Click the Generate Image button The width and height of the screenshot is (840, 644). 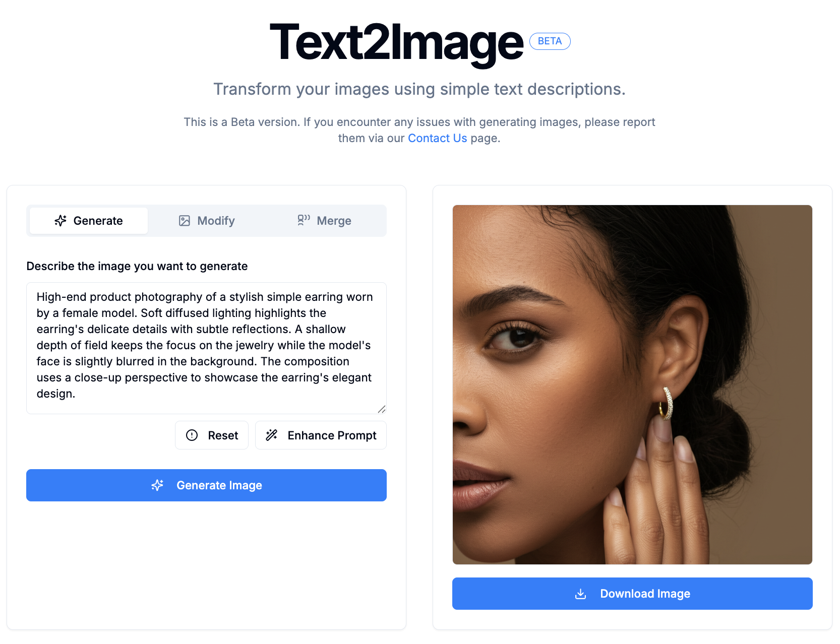(x=207, y=485)
